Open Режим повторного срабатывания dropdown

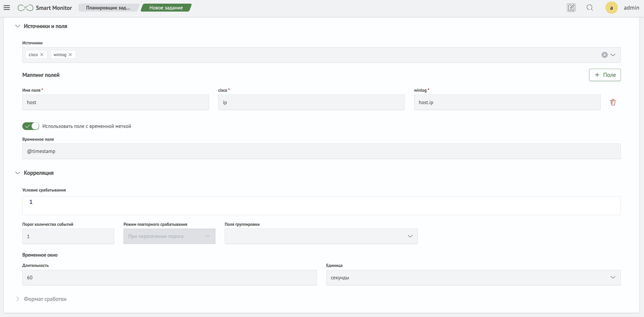tap(169, 236)
